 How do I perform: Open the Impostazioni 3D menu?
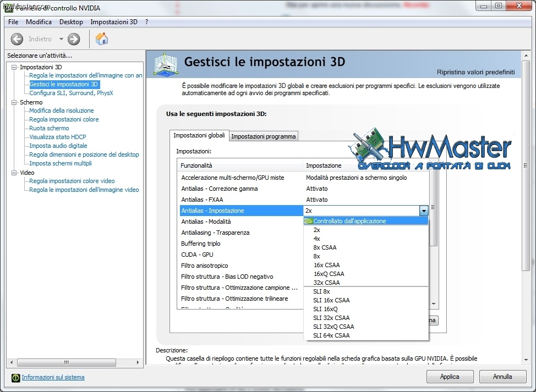point(114,22)
